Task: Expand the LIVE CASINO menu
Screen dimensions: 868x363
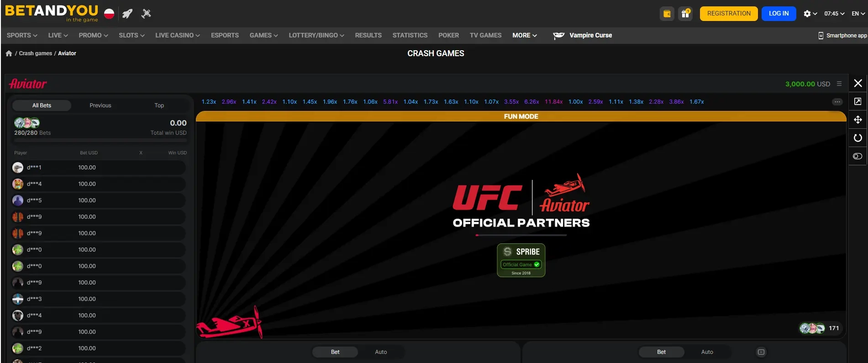Action: [x=178, y=35]
